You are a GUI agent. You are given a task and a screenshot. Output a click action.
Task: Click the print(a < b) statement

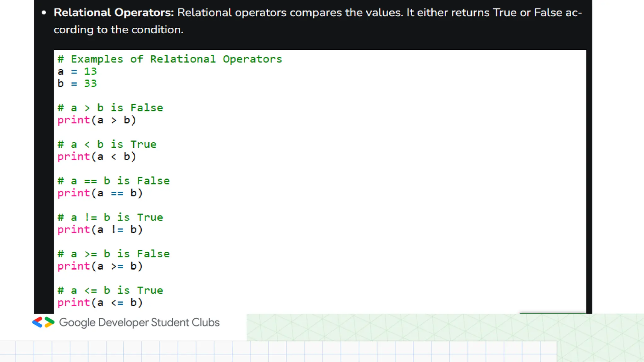tap(97, 156)
